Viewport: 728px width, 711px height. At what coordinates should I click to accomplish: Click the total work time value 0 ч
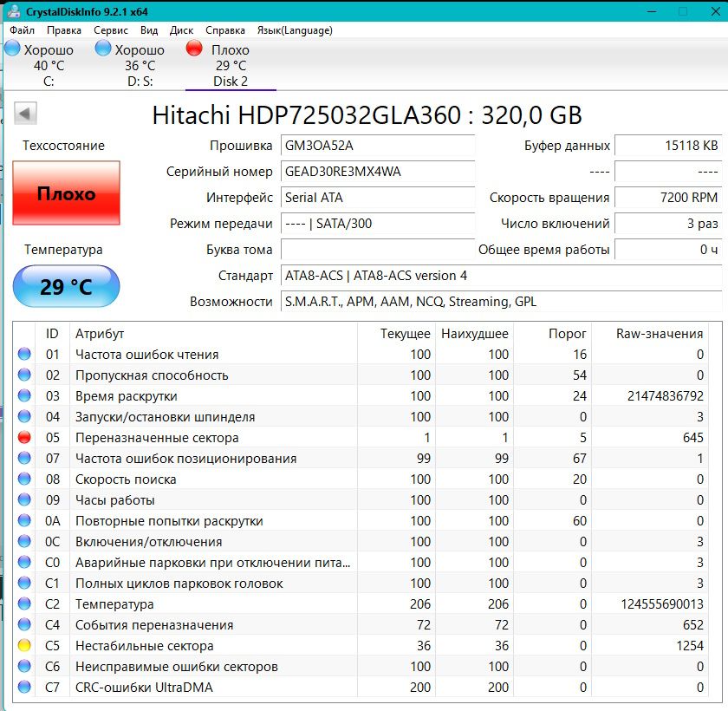[668, 250]
